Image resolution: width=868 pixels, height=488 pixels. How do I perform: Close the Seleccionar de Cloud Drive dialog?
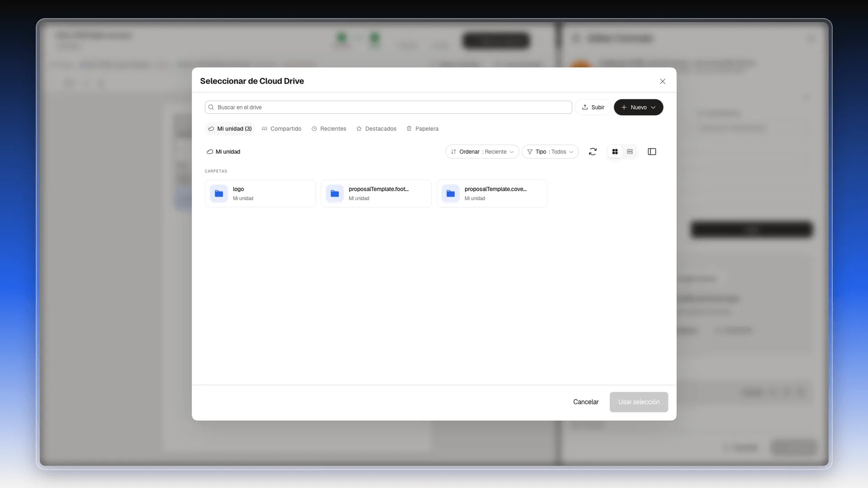click(x=663, y=81)
